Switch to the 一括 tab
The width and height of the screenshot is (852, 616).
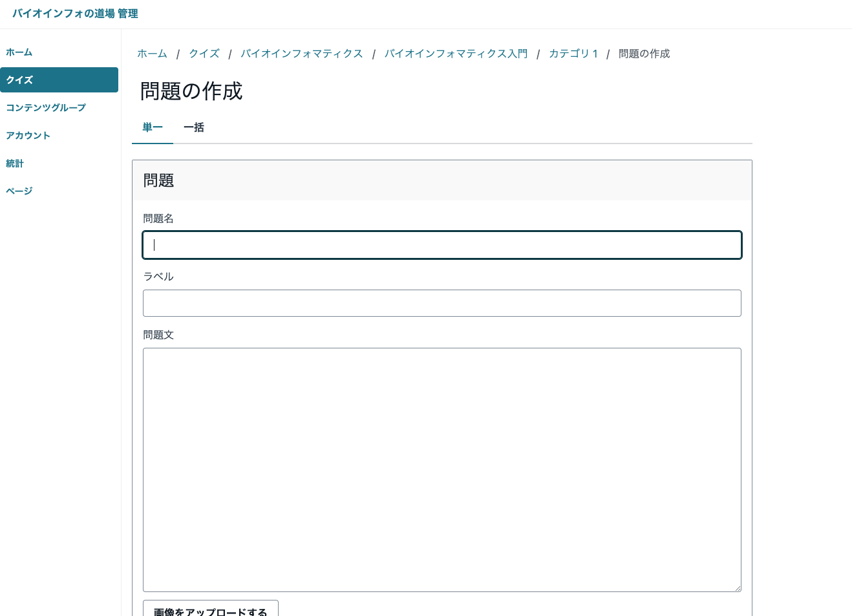194,127
